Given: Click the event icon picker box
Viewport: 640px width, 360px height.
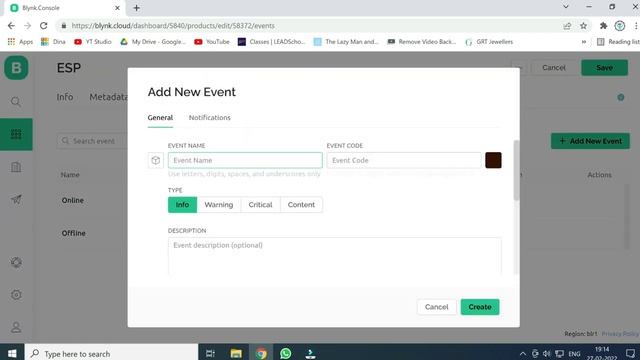Looking at the screenshot, I should point(156,160).
